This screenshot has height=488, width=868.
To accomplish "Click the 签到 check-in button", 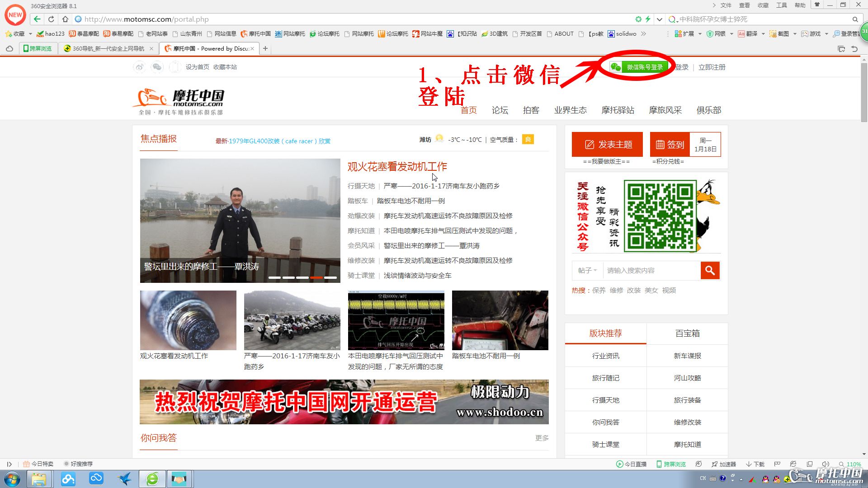I will pos(670,144).
